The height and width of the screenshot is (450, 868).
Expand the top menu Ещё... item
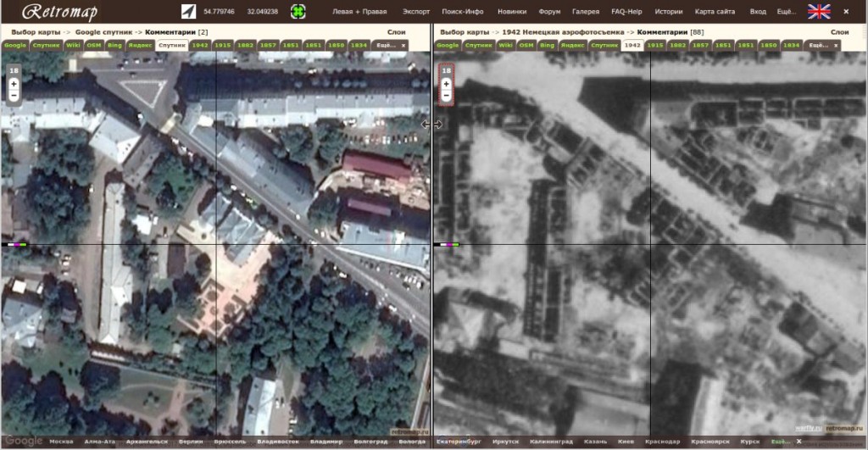(786, 12)
